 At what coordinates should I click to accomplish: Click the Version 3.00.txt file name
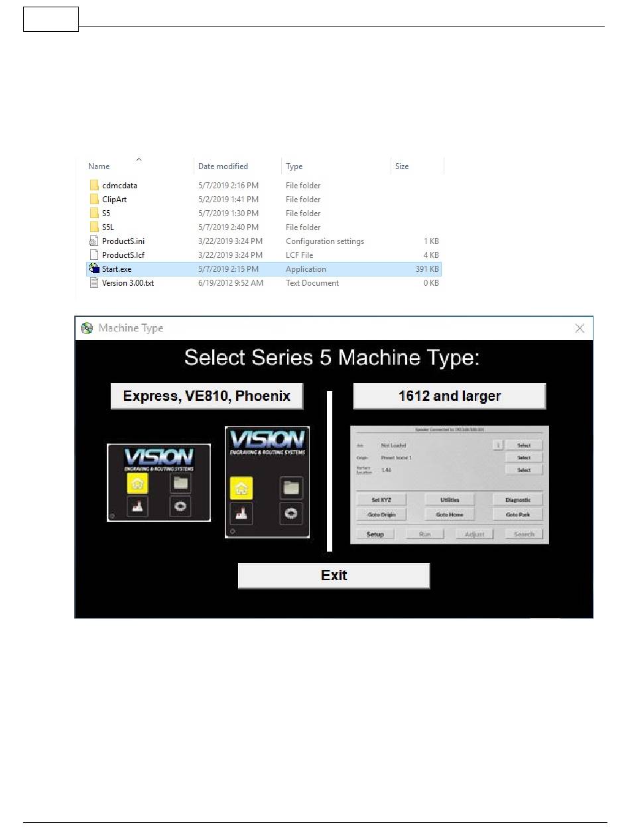tap(128, 283)
